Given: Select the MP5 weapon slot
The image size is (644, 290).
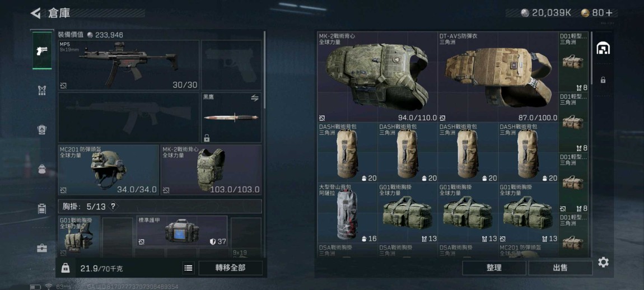Looking at the screenshot, I should pos(129,65).
